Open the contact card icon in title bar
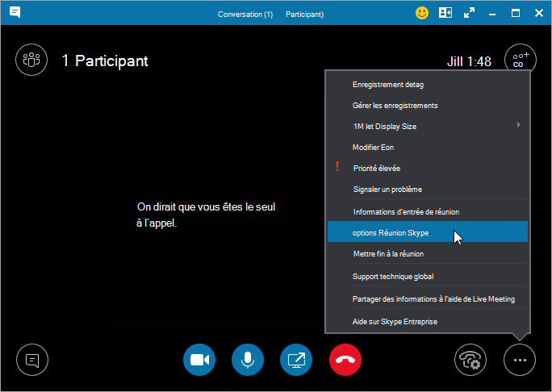The image size is (552, 392). point(445,14)
